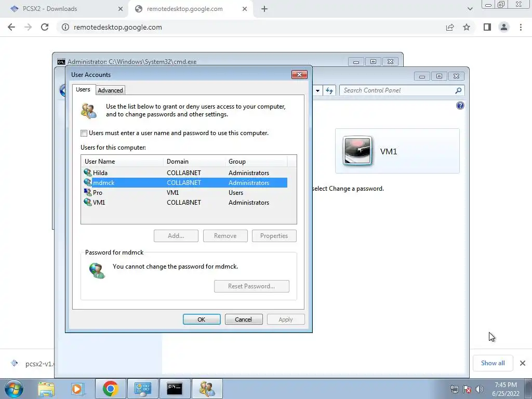Click the Chrome forward arrow icon
Image resolution: width=532 pixels, height=399 pixels.
click(28, 27)
